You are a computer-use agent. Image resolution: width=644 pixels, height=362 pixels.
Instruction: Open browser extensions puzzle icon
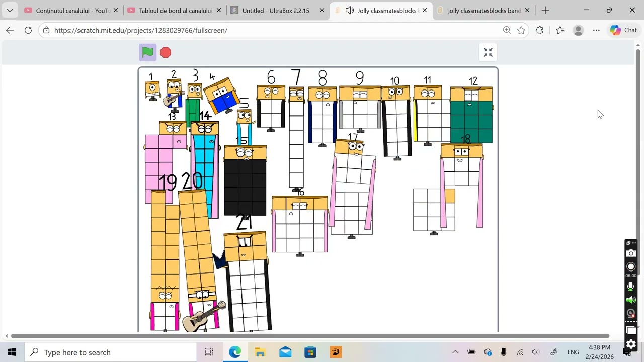coord(540,30)
